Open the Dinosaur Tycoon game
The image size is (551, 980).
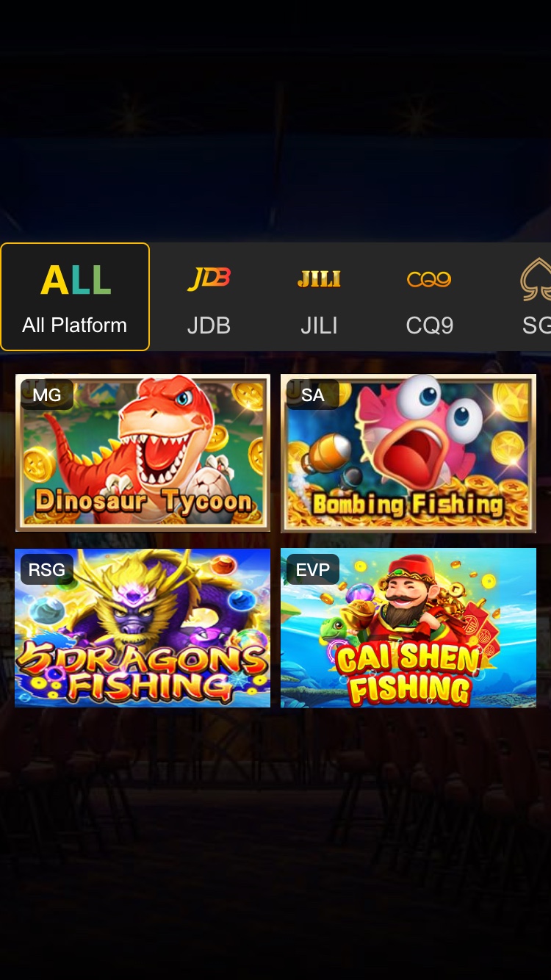click(x=143, y=453)
